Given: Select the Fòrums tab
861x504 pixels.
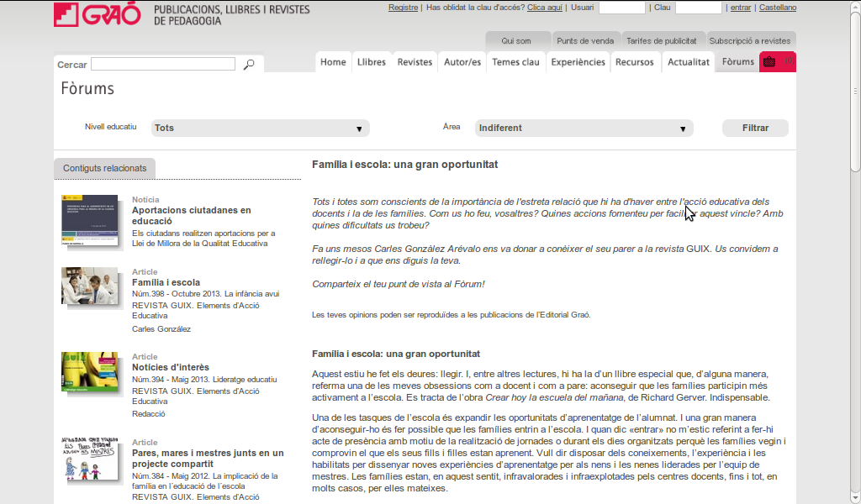Looking at the screenshot, I should click(737, 61).
